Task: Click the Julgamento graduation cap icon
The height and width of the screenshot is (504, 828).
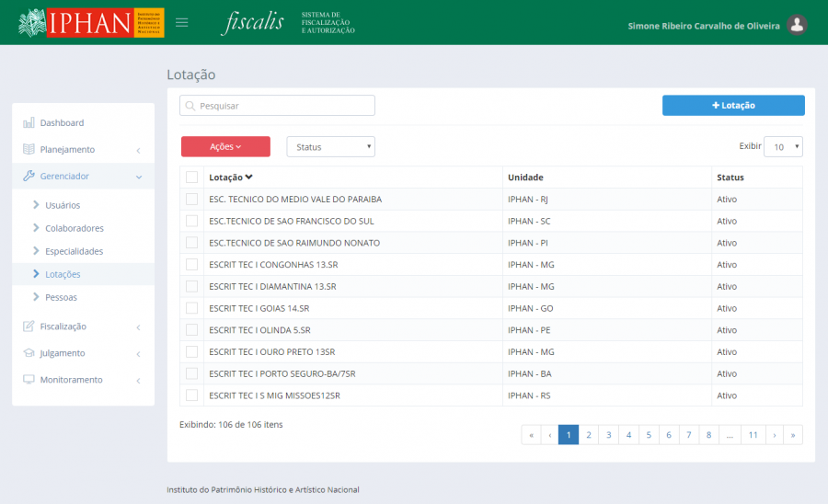Action: click(29, 353)
